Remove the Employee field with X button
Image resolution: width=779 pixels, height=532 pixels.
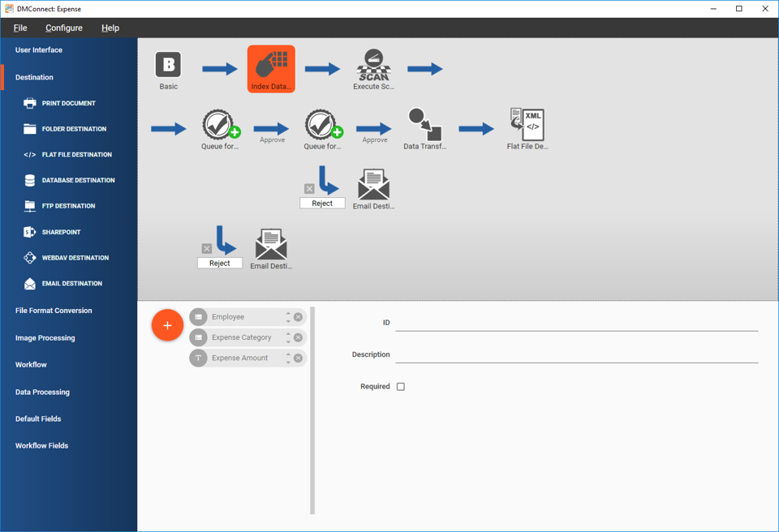pyautogui.click(x=298, y=317)
